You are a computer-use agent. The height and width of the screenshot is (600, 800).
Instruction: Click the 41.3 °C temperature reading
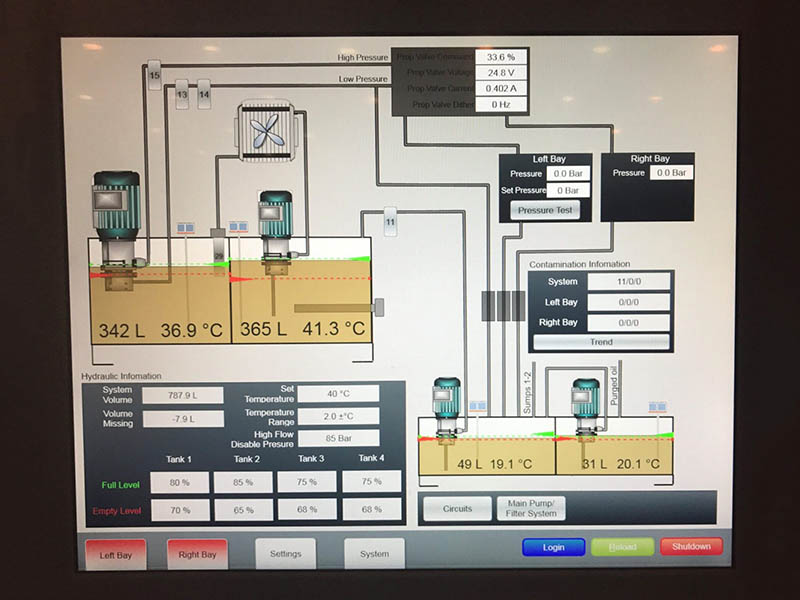point(334,329)
